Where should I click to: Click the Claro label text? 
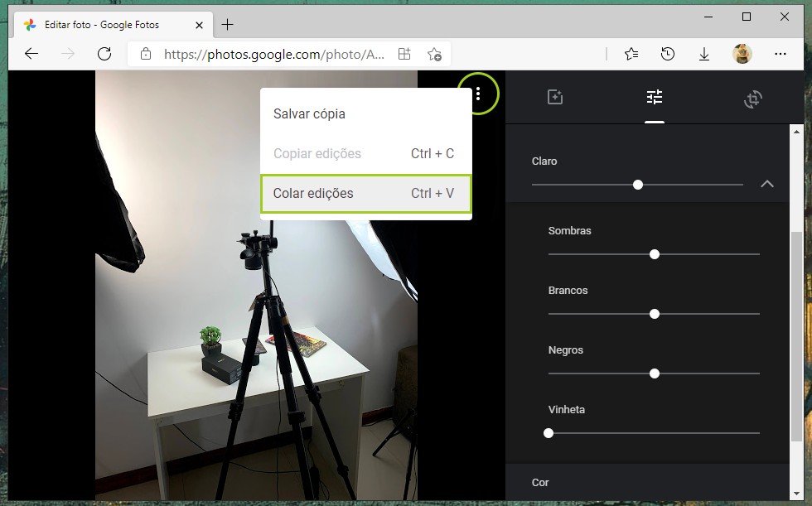point(544,161)
